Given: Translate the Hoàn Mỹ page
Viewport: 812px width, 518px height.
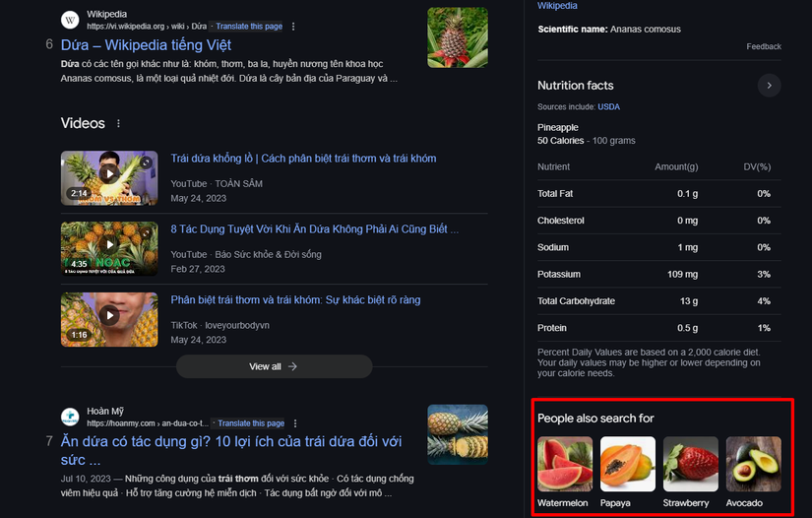Looking at the screenshot, I should click(251, 423).
